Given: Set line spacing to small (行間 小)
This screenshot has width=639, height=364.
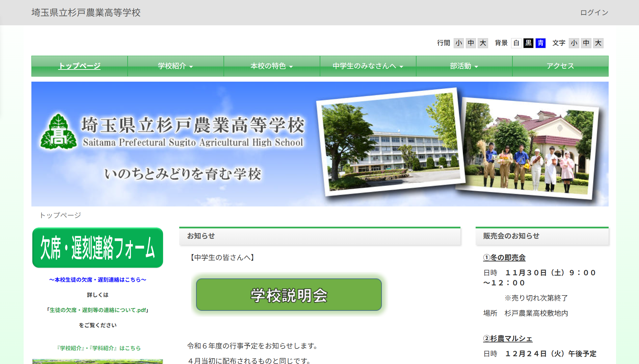Looking at the screenshot, I should 459,43.
